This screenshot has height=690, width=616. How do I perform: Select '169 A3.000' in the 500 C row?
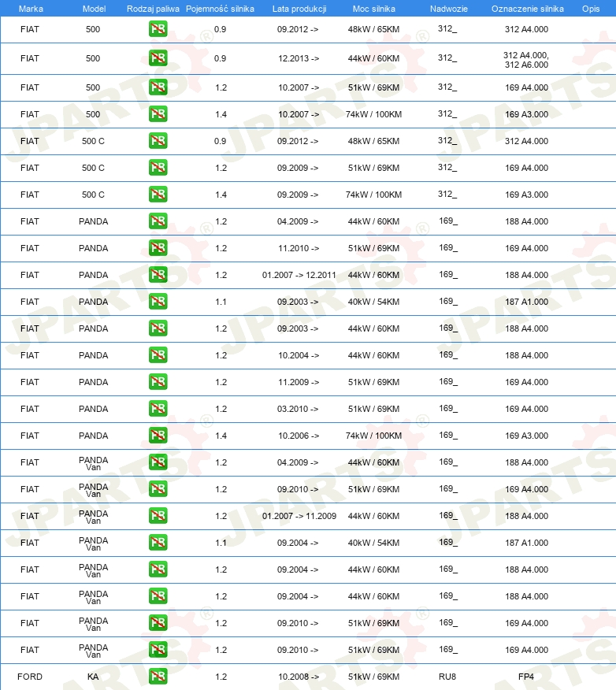point(526,195)
